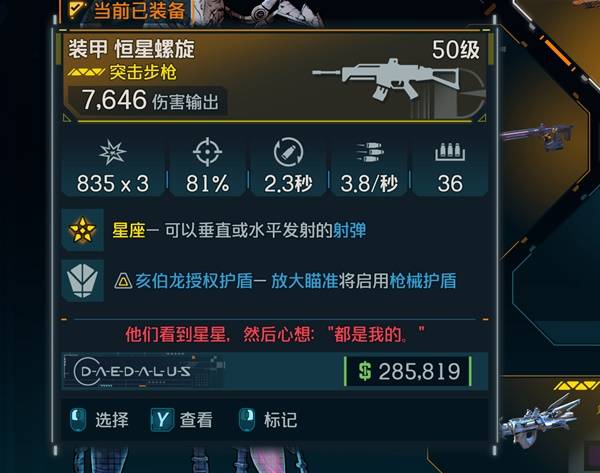600x473 pixels.
Task: Click the 星座 star perk icon
Action: coord(83,230)
